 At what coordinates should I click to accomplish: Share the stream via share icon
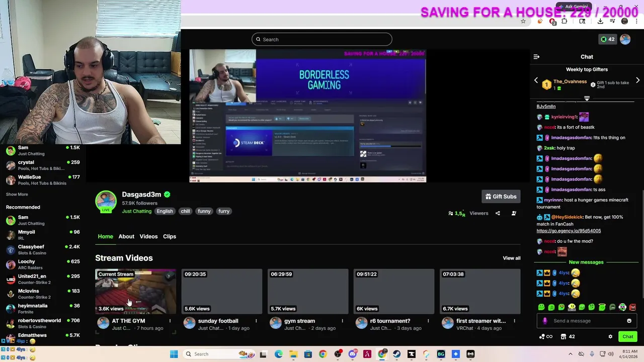pos(498,213)
